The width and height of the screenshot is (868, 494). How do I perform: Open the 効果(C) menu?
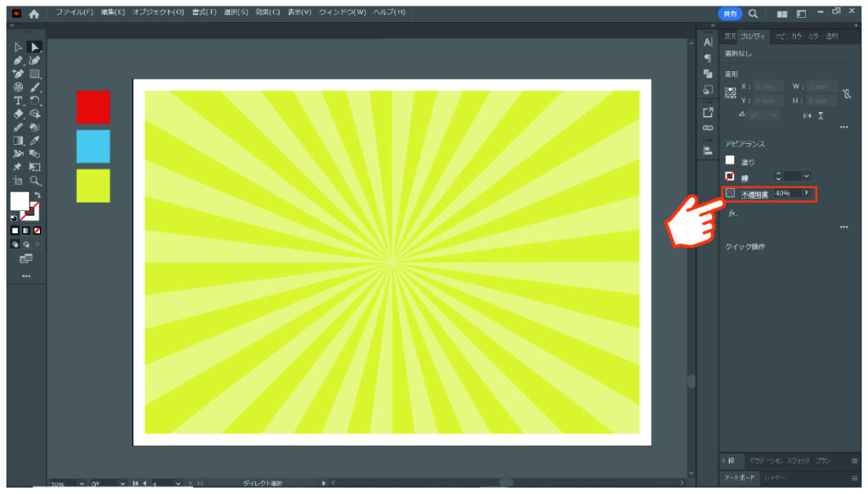(267, 12)
